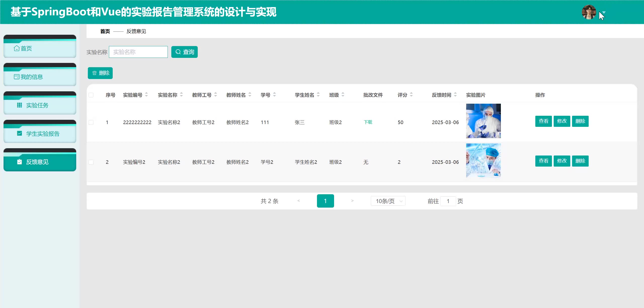The image size is (644, 308).
Task: Sort by 评分 column arrows
Action: pyautogui.click(x=411, y=95)
